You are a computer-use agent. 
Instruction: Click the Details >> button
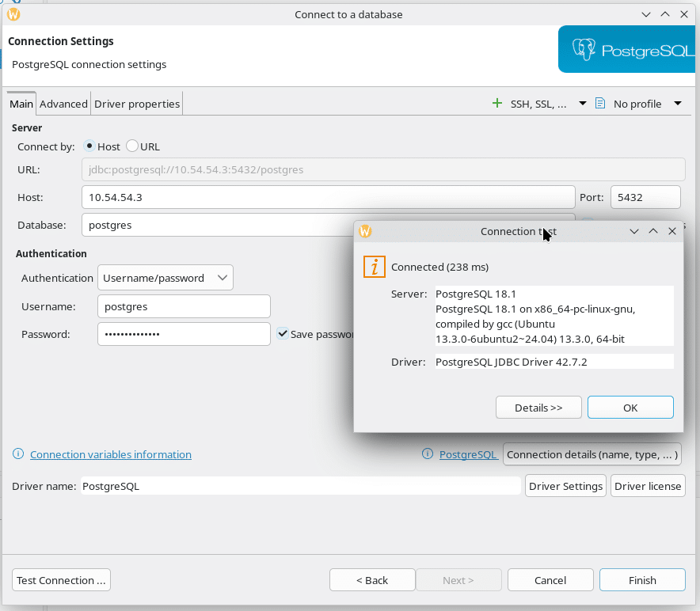[x=538, y=408]
